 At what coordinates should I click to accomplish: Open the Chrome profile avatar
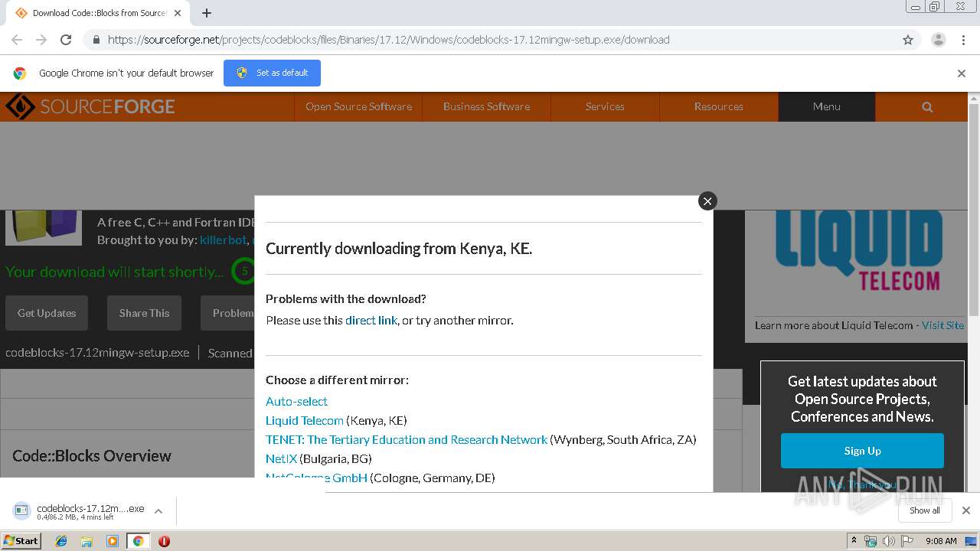click(x=938, y=40)
